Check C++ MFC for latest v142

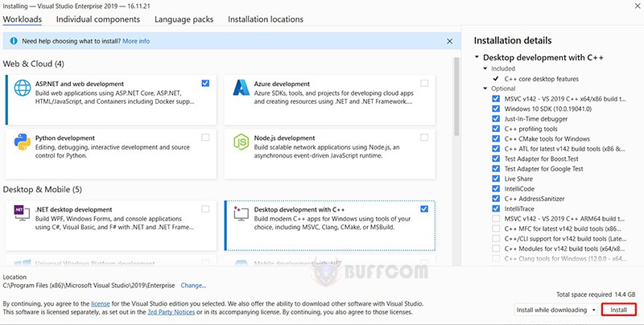point(496,228)
